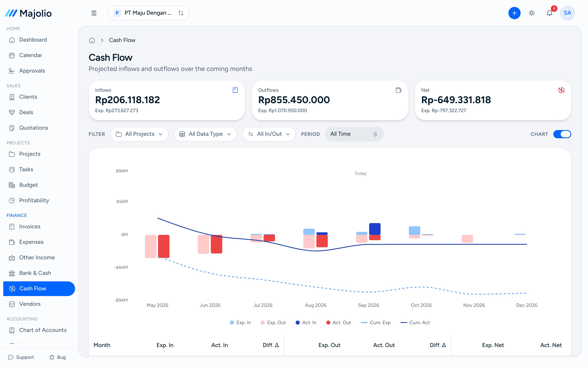588x367 pixels.
Task: Click the Inflows card receipt icon
Action: 235,90
